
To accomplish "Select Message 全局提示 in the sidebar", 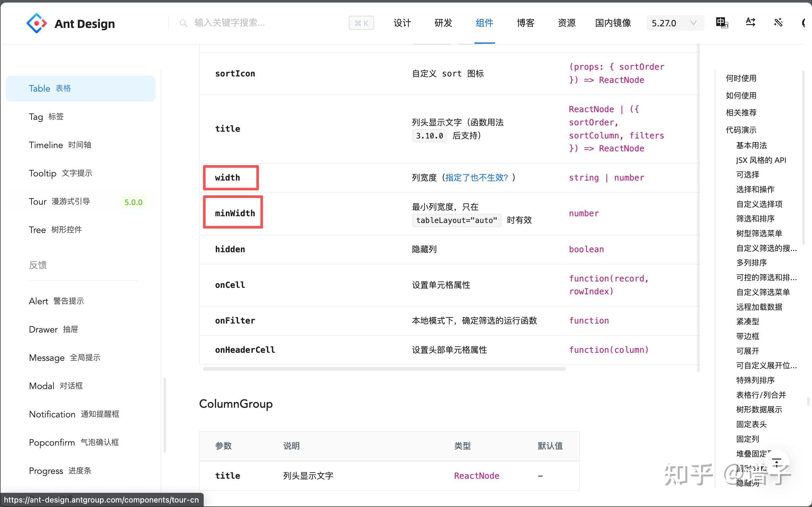I will [x=80, y=358].
